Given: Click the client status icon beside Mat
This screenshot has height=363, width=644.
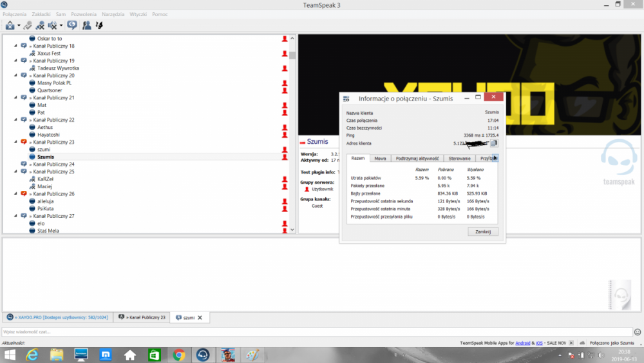Looking at the screenshot, I should 32,105.
